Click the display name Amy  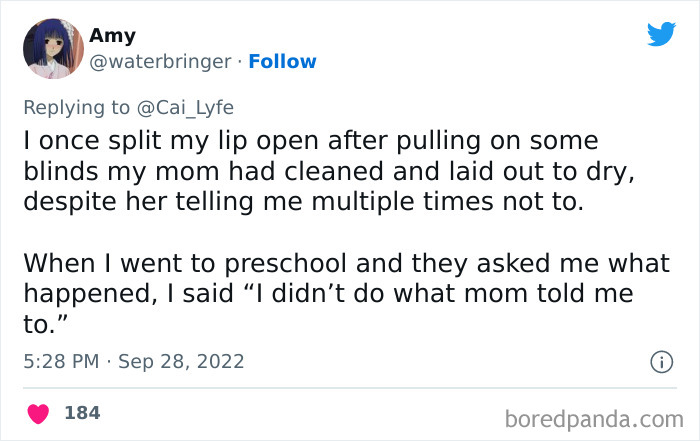pos(112,36)
